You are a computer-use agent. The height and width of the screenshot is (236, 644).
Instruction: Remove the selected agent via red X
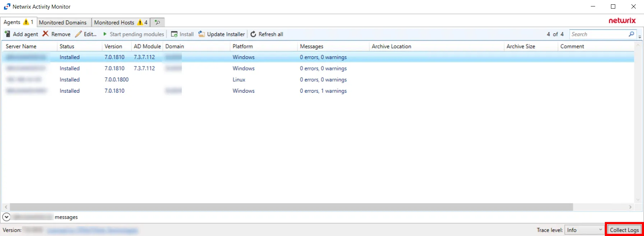46,34
